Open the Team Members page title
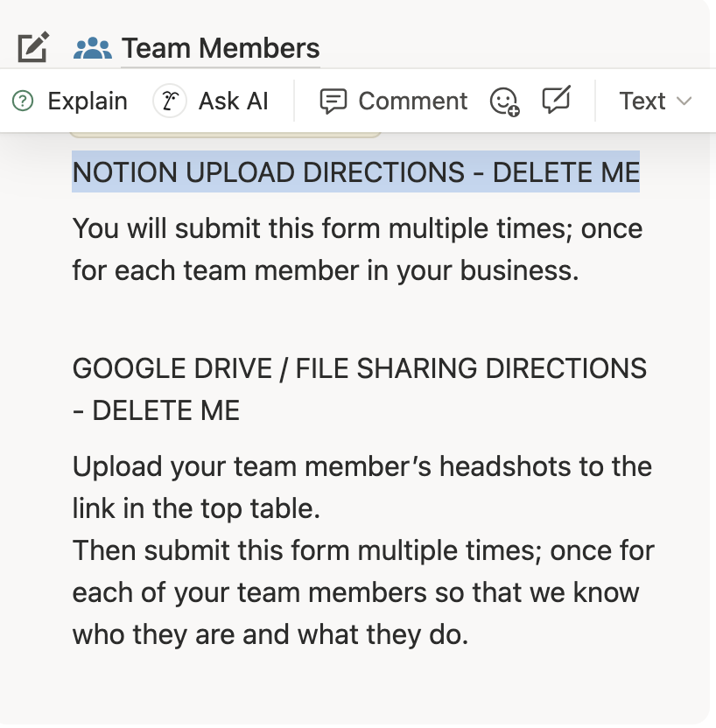The image size is (716, 728). pyautogui.click(x=220, y=48)
